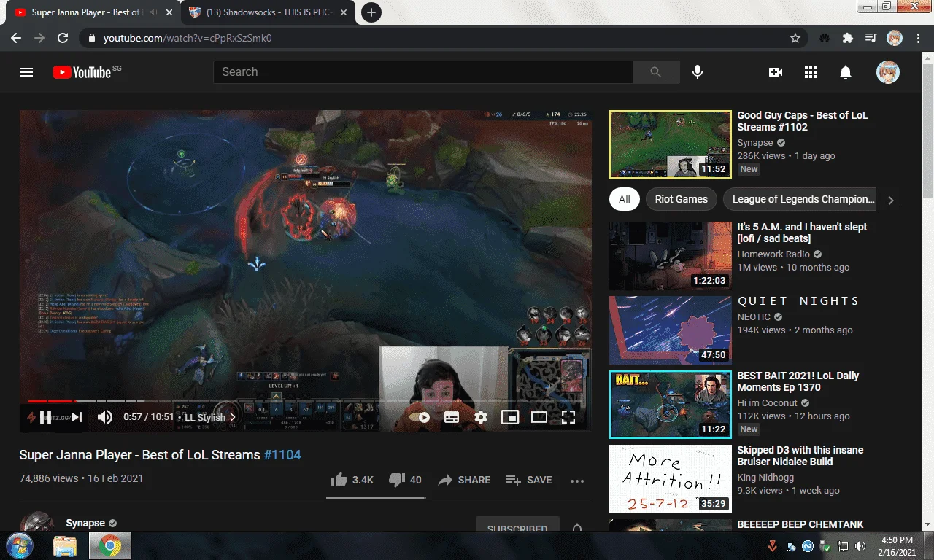934x560 pixels.
Task: Open YouTube account avatar menu
Action: [x=888, y=72]
